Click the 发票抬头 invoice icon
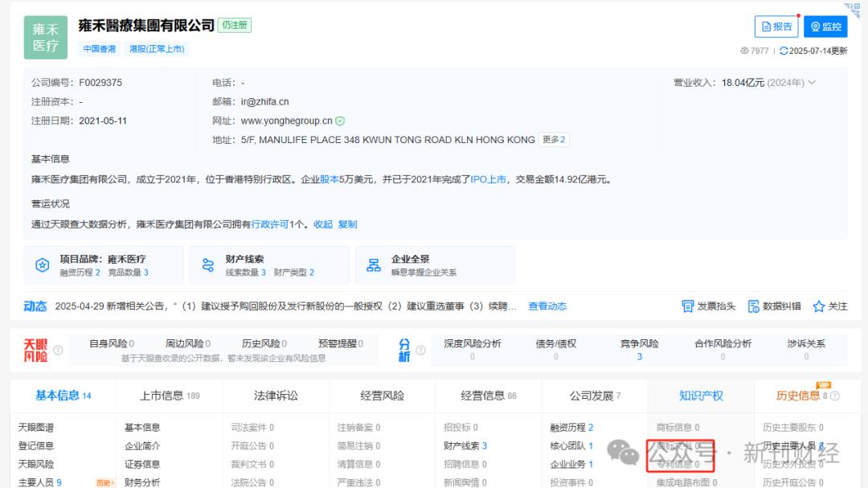The width and height of the screenshot is (868, 488). tap(687, 306)
